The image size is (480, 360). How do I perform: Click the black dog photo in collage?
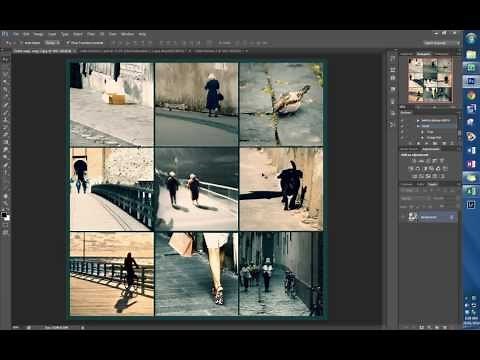point(281,189)
